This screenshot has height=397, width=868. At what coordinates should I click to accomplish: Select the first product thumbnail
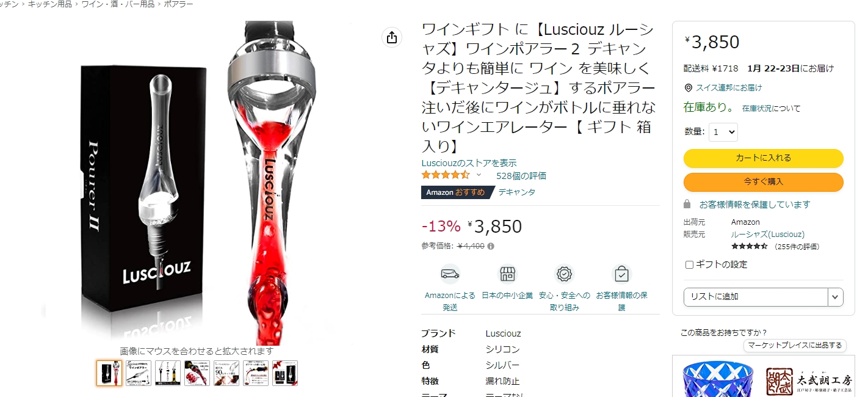pos(109,373)
